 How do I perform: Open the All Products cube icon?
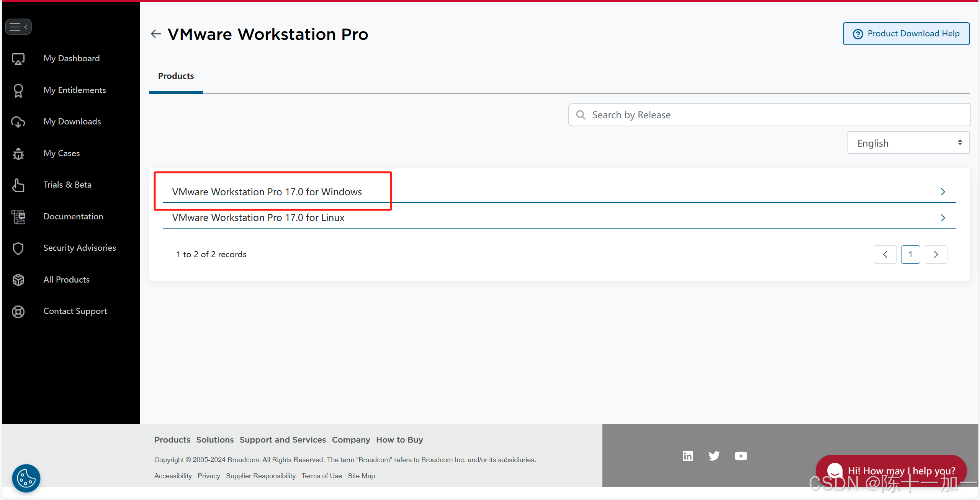click(x=18, y=280)
